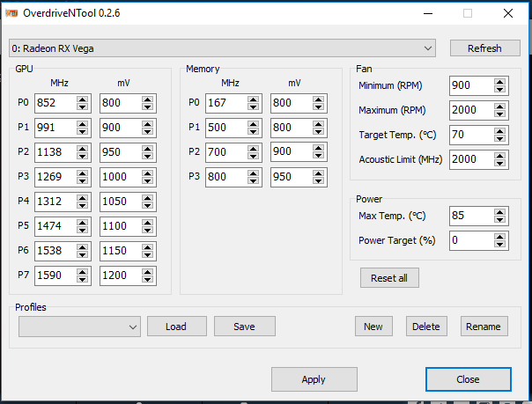Increase GPU P6 MHz with up arrow
Viewport: 532px width, 404px height.
[x=83, y=247]
